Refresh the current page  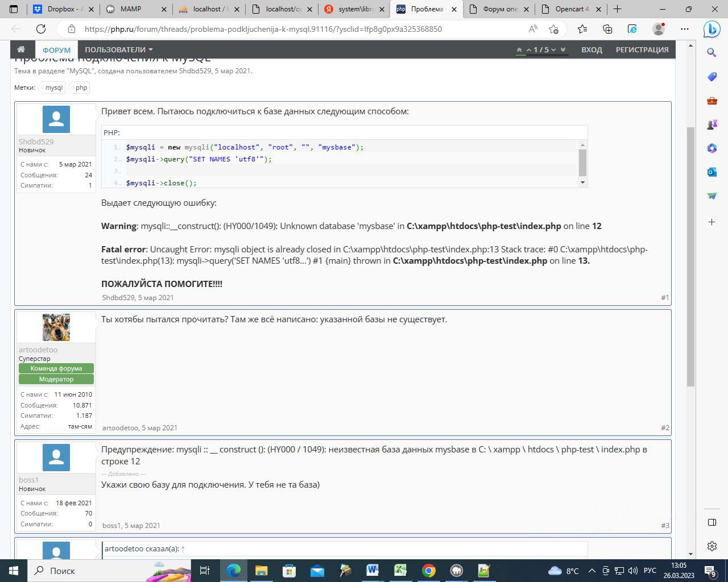click(41, 29)
